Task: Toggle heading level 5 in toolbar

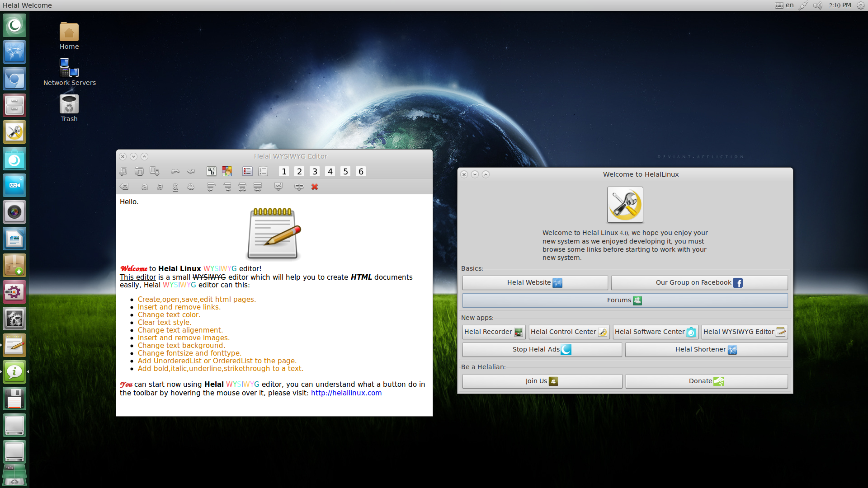Action: [x=345, y=172]
